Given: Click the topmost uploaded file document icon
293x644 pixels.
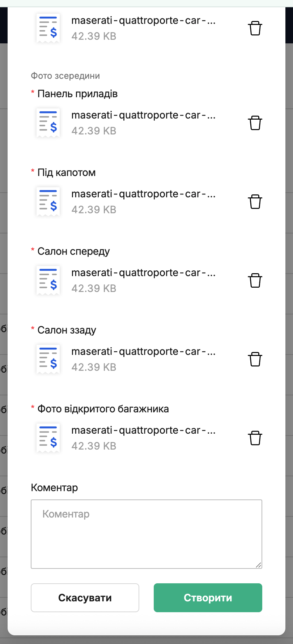Looking at the screenshot, I should point(48,28).
